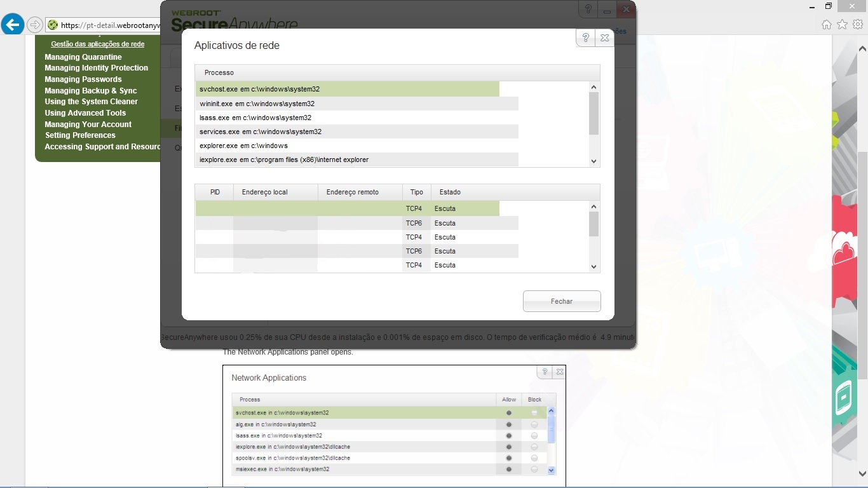Click the Estado column header
This screenshot has height=488, width=868.
pos(515,192)
